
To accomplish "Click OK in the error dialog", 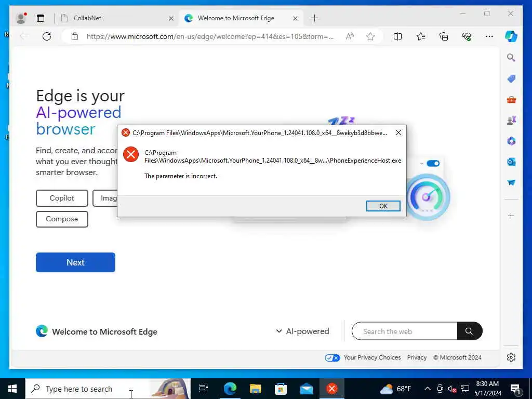I will point(383,206).
